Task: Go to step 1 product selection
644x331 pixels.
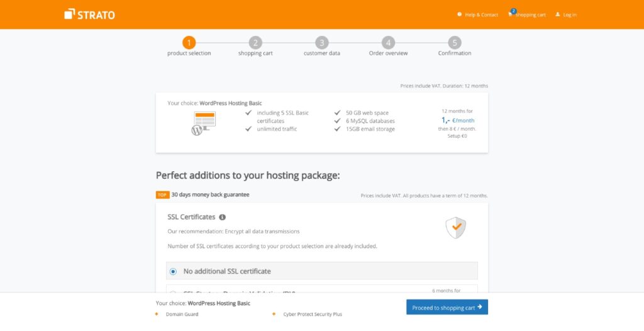Action: 189,43
